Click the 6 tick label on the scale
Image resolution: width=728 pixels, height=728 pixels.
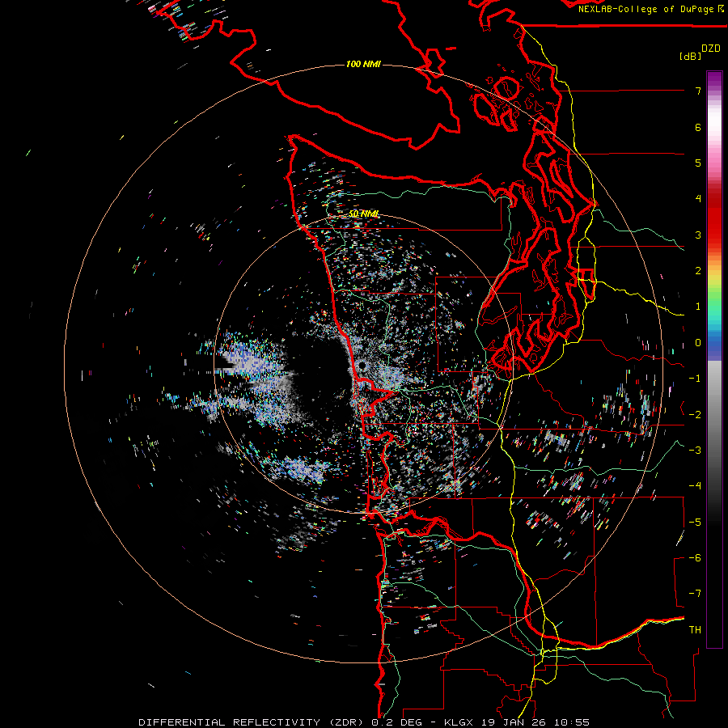tap(698, 127)
